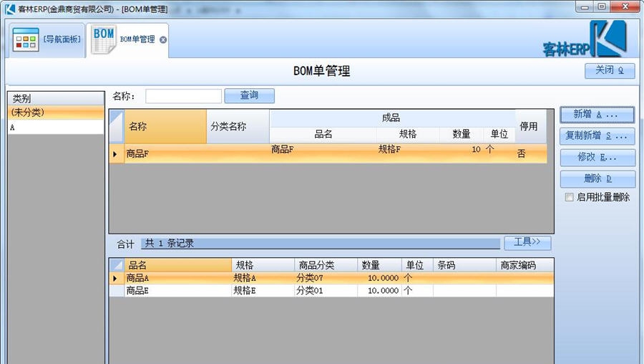Click the 成品 品名 column header
The width and height of the screenshot is (644, 364).
coord(323,135)
